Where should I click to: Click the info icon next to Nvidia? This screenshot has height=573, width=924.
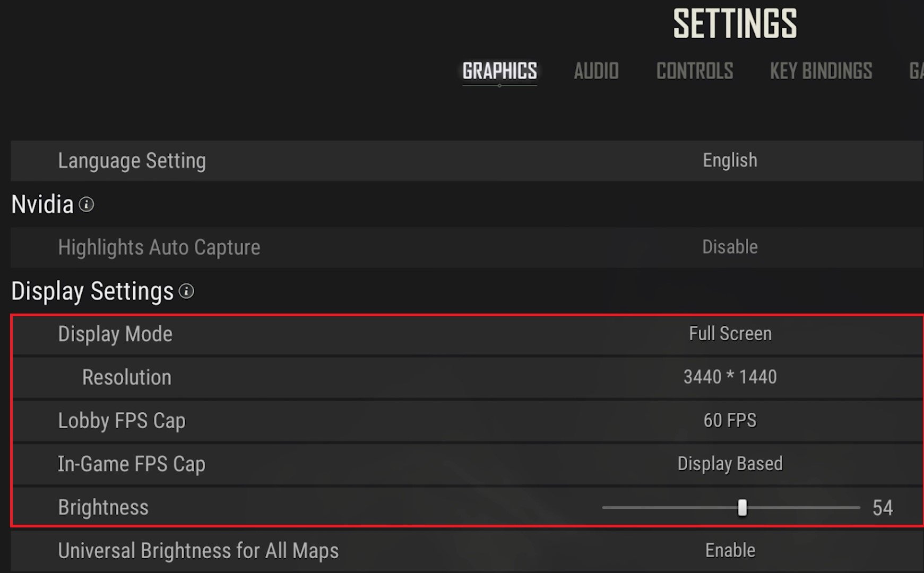pos(86,204)
